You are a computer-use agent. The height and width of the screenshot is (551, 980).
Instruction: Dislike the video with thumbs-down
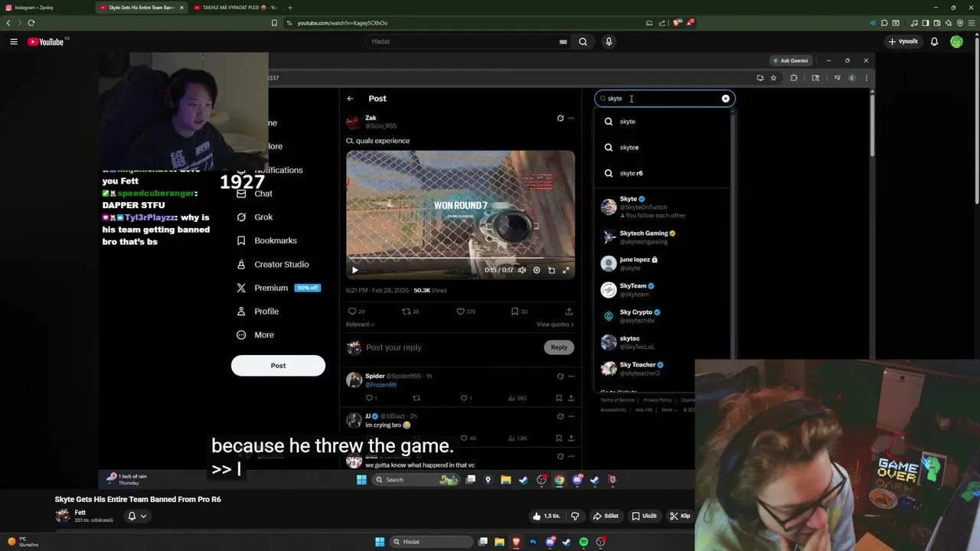click(575, 516)
